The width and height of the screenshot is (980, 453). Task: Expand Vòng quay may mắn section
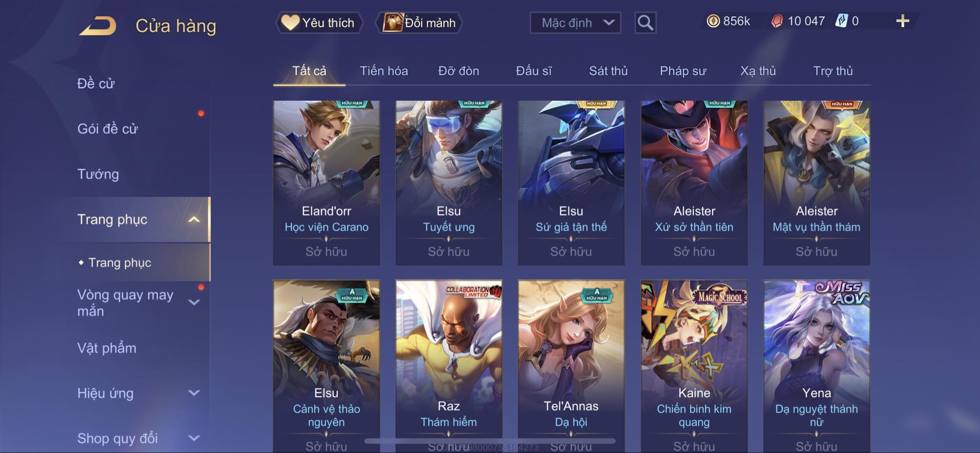click(194, 302)
